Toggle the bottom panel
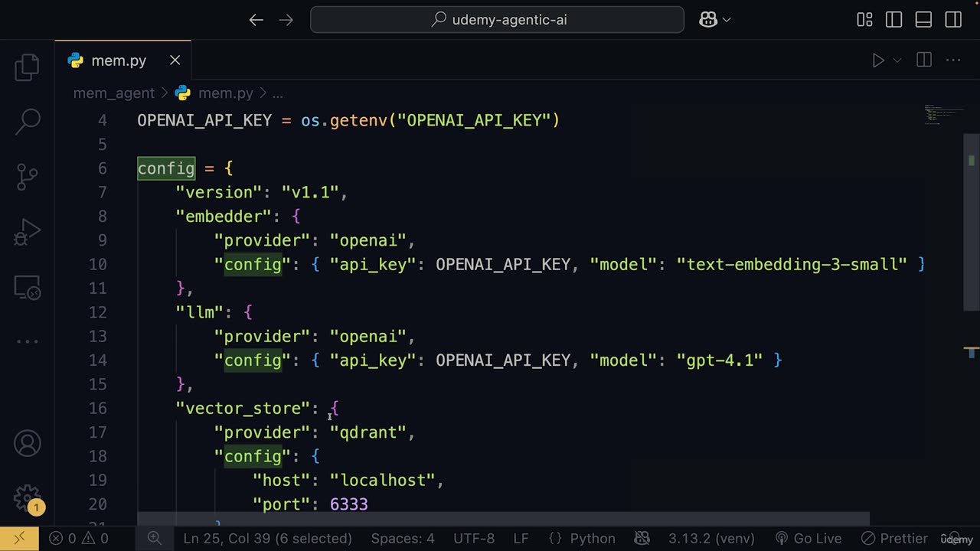The height and width of the screenshot is (551, 980). pos(923,20)
